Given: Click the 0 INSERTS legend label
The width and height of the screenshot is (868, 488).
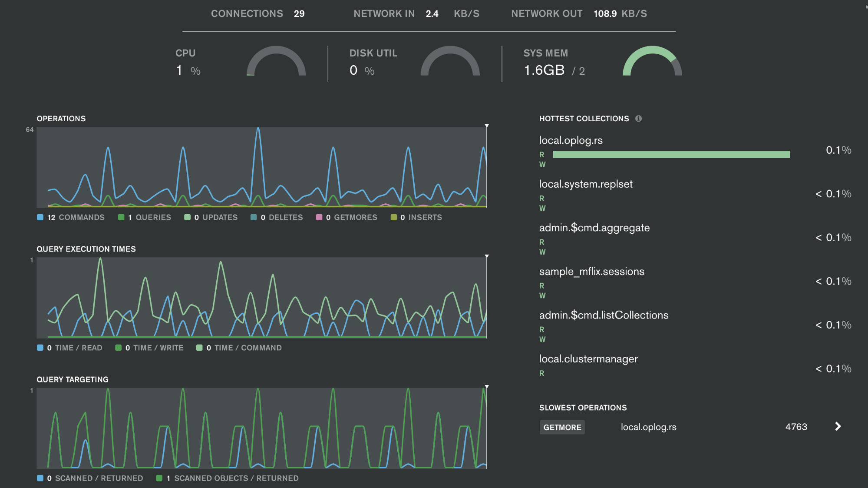Looking at the screenshot, I should coord(421,217).
